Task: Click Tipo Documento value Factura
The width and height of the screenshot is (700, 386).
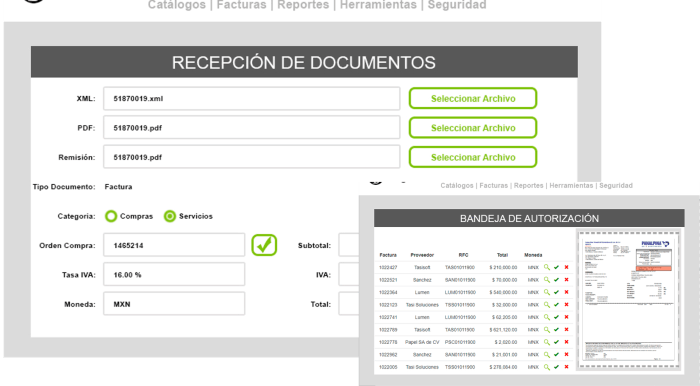Action: tap(118, 187)
